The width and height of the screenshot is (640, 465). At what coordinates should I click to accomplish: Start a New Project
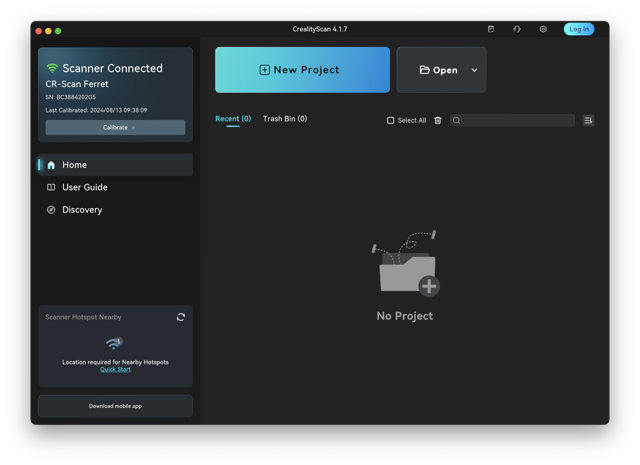(302, 70)
